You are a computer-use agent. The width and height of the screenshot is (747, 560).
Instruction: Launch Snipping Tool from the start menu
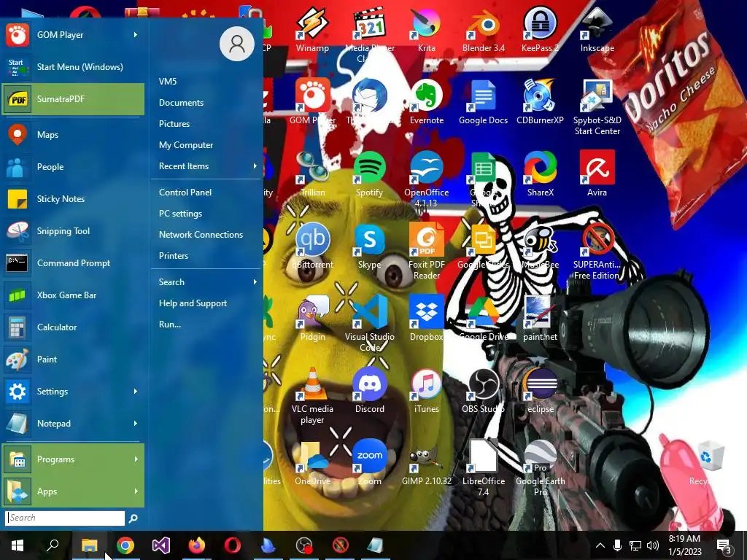pyautogui.click(x=72, y=231)
